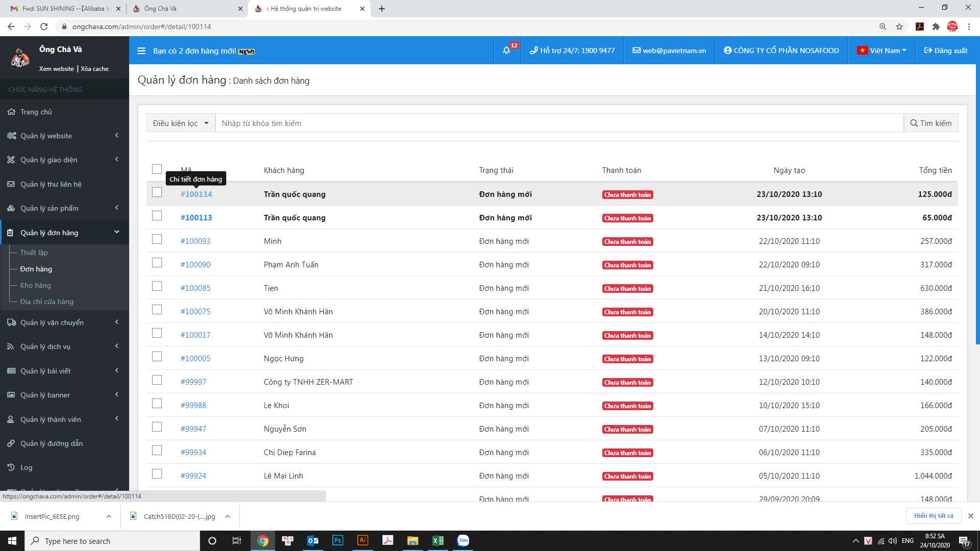
Task: Check the box for order #100114
Action: 157,192
